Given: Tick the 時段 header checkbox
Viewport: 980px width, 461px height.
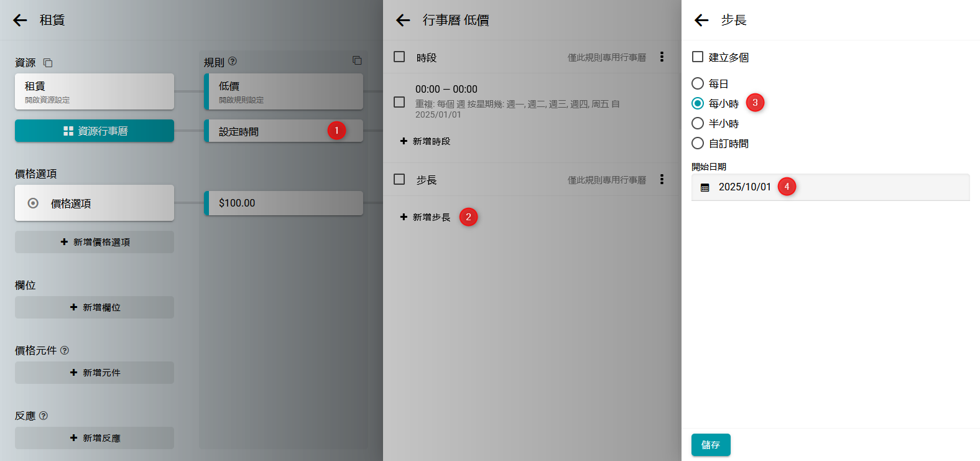Looking at the screenshot, I should [399, 57].
